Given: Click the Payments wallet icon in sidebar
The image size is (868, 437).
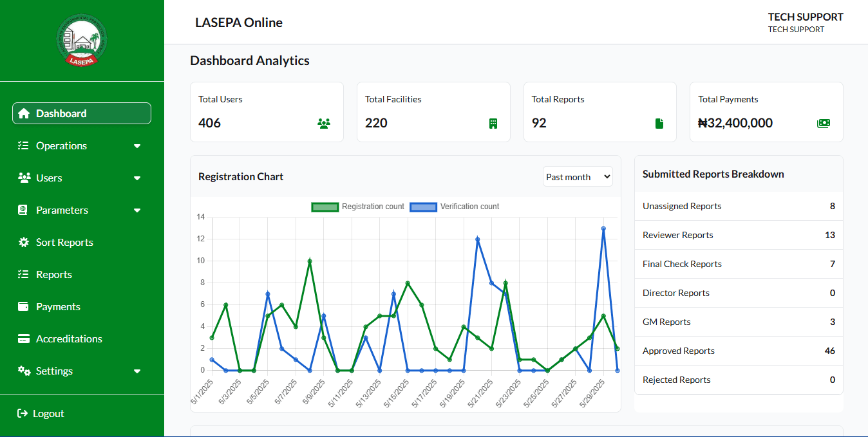Looking at the screenshot, I should pos(24,306).
